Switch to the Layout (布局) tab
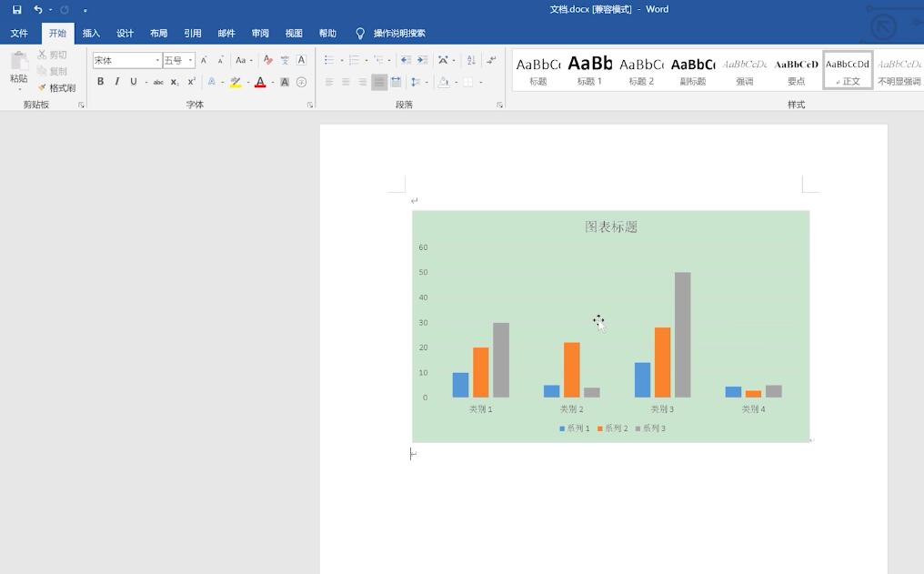Screen dimensions: 924x574 158,34
